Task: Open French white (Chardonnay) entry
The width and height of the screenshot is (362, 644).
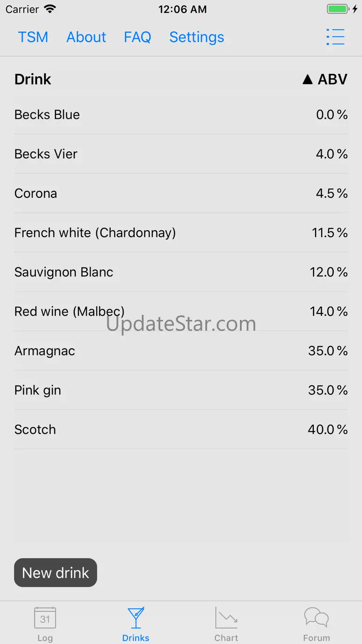Action: pyautogui.click(x=181, y=233)
